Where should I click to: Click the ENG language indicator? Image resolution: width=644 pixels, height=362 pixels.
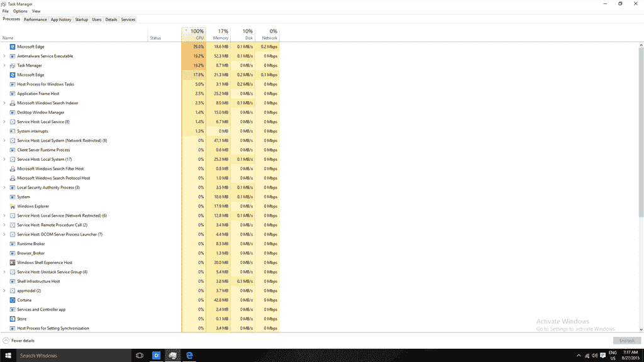click(x=613, y=356)
